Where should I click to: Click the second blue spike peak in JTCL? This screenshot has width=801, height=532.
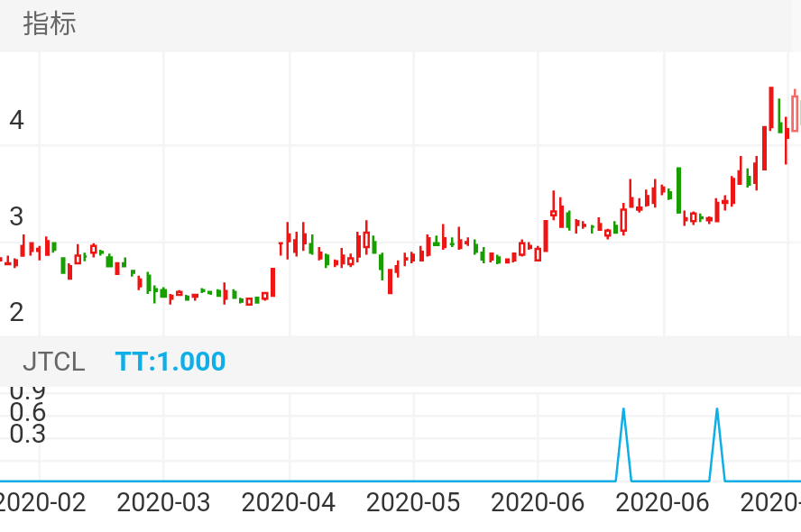pyautogui.click(x=717, y=409)
